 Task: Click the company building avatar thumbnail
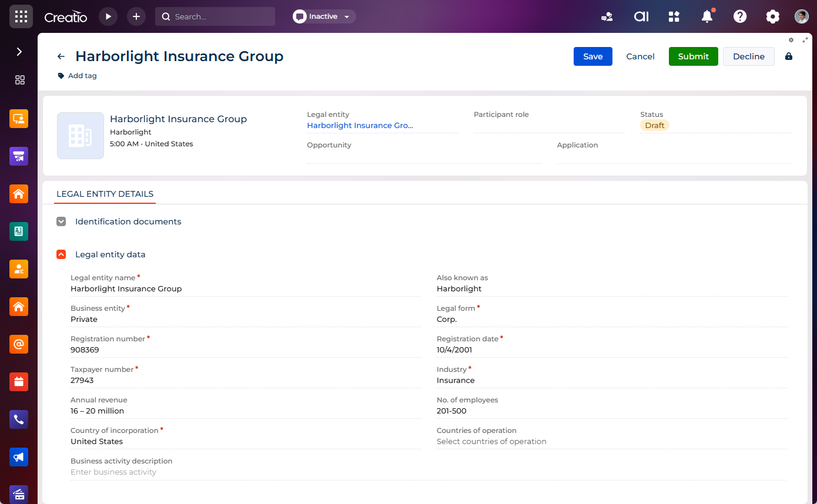(x=81, y=136)
